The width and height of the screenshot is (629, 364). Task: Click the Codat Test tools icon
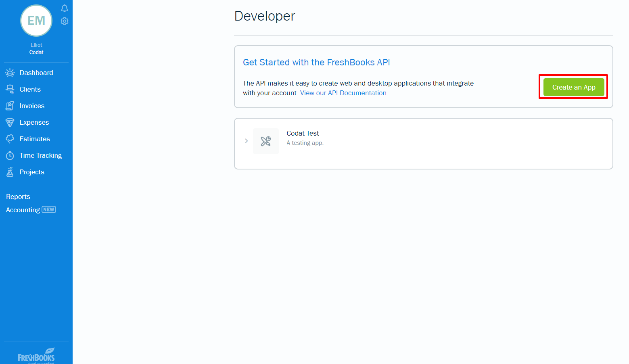pyautogui.click(x=266, y=141)
